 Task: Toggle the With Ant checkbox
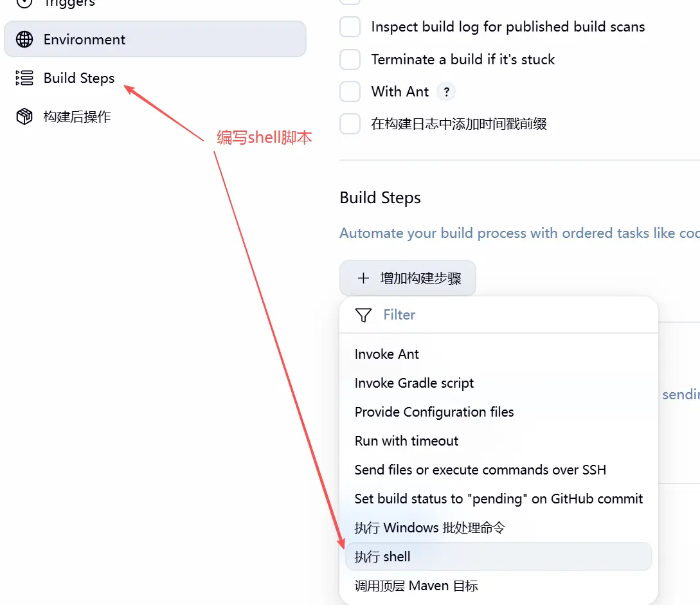coord(350,92)
